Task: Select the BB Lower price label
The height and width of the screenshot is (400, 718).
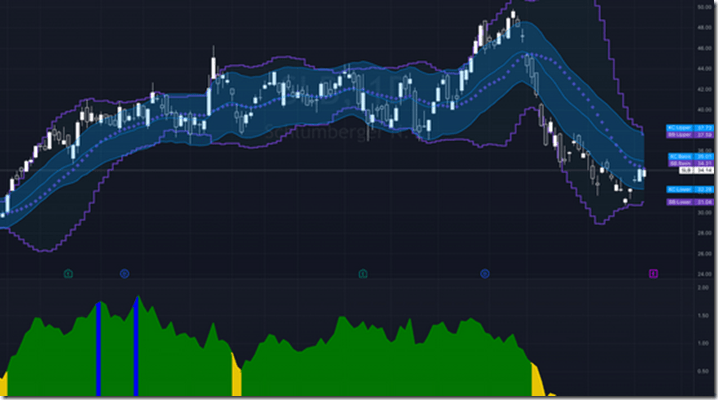Action: pyautogui.click(x=690, y=202)
